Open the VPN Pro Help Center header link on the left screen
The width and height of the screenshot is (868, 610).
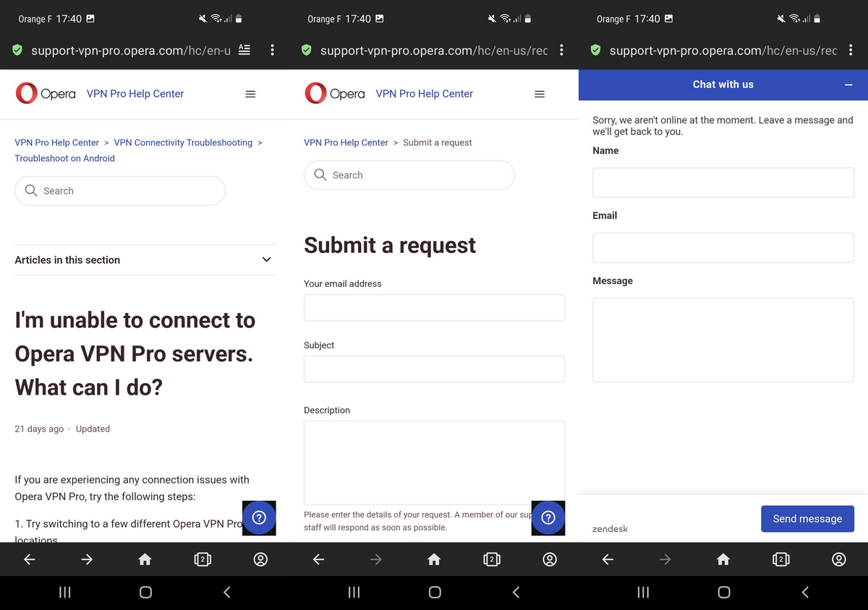coord(135,94)
